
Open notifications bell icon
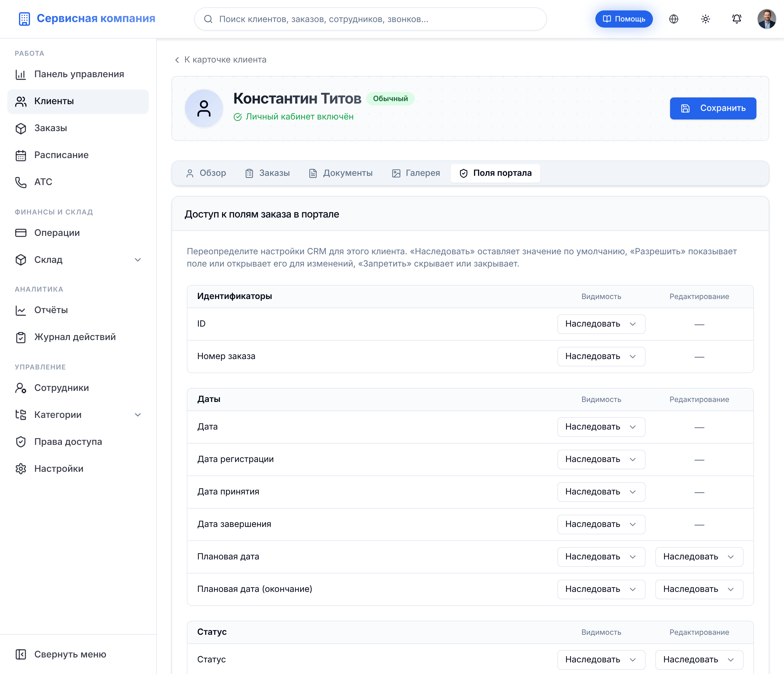pos(736,19)
